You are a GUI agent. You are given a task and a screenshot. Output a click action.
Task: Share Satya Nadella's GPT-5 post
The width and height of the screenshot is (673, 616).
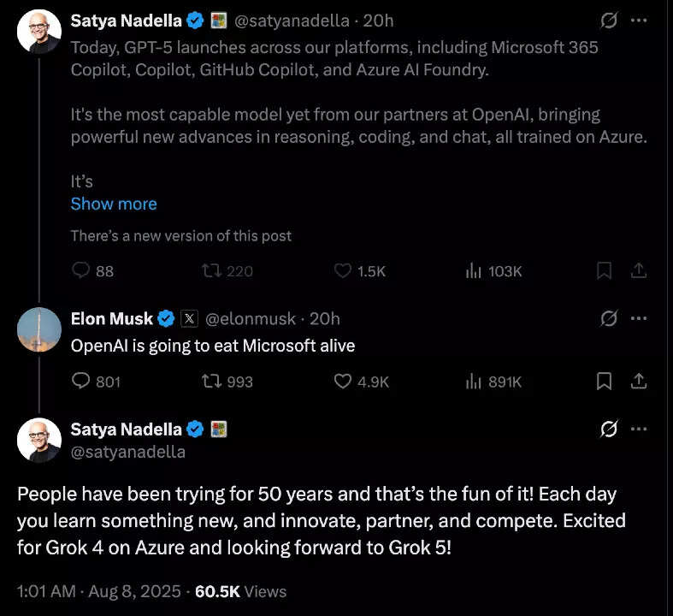pyautogui.click(x=638, y=271)
